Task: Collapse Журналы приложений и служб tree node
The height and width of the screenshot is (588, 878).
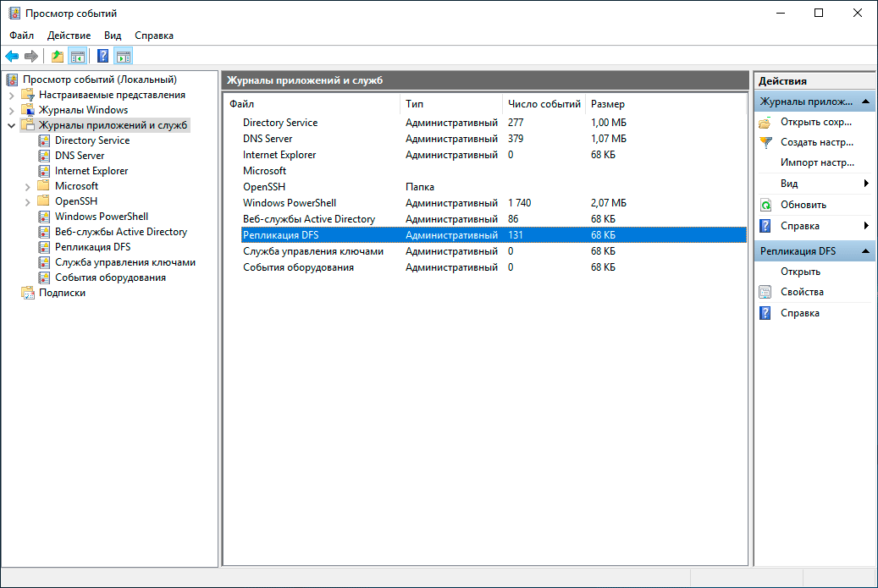Action: coord(12,125)
